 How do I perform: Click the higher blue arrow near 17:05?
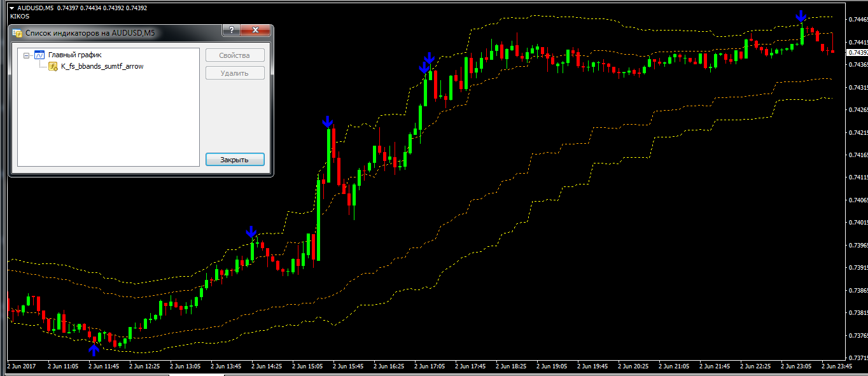click(430, 59)
